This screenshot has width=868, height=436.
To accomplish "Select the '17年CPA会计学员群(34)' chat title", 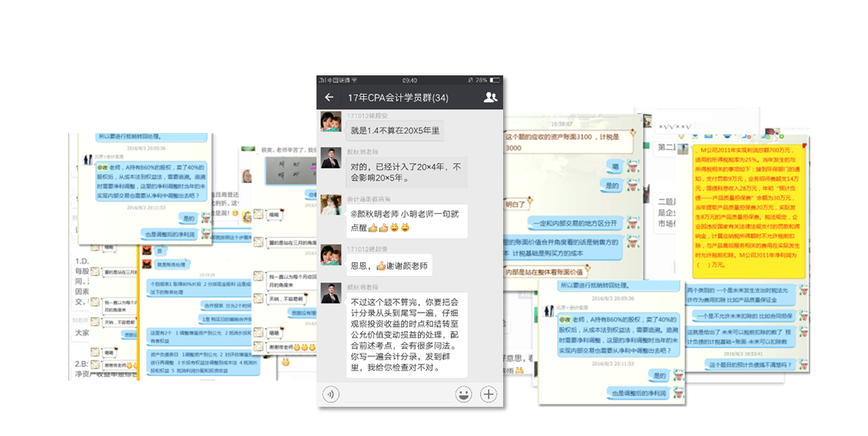I will [398, 98].
